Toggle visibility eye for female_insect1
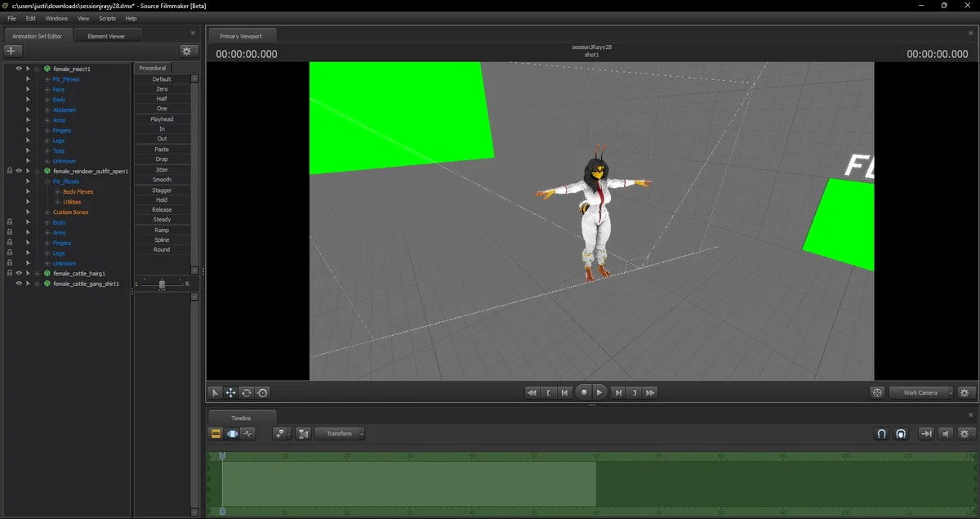Image resolution: width=980 pixels, height=519 pixels. pos(19,69)
